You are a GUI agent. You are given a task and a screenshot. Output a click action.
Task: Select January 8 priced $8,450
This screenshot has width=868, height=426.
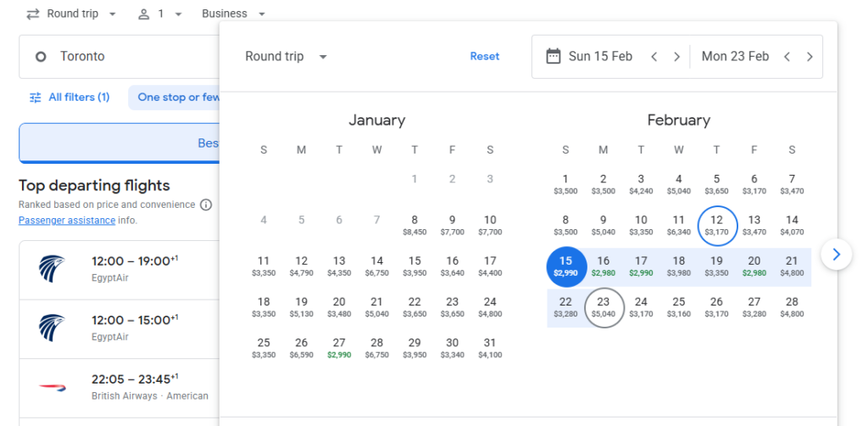(415, 225)
